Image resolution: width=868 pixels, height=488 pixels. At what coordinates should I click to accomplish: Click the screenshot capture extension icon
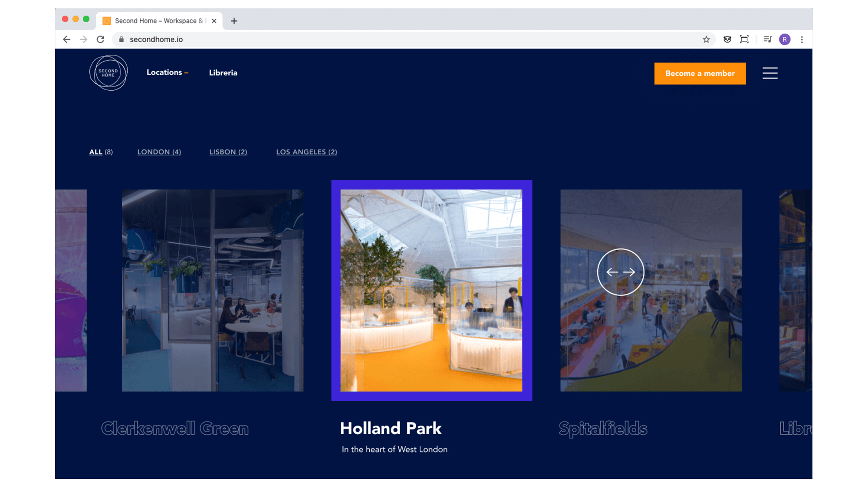click(744, 39)
